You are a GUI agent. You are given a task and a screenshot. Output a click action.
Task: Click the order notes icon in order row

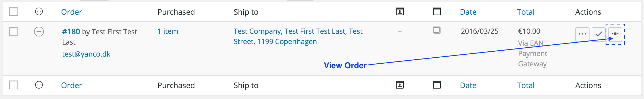click(x=437, y=30)
